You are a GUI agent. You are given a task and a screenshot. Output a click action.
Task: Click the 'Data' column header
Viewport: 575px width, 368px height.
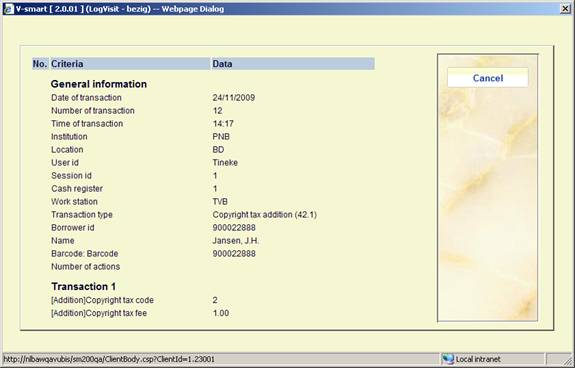(x=293, y=64)
